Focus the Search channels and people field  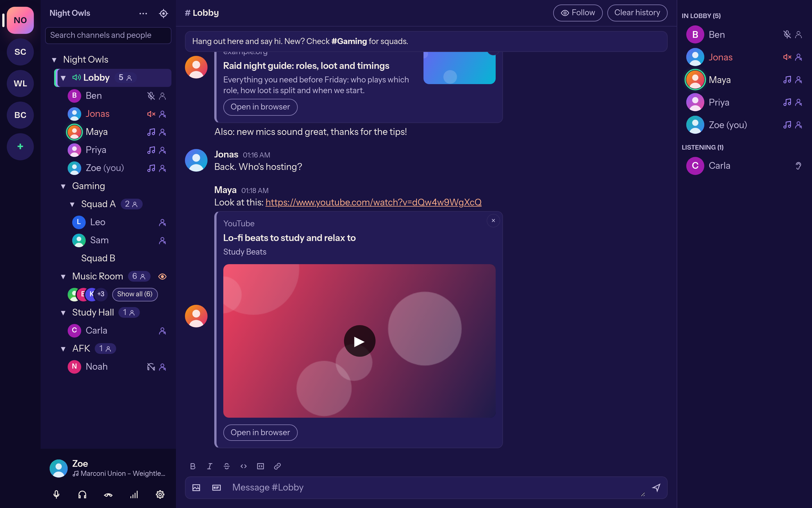(x=108, y=35)
